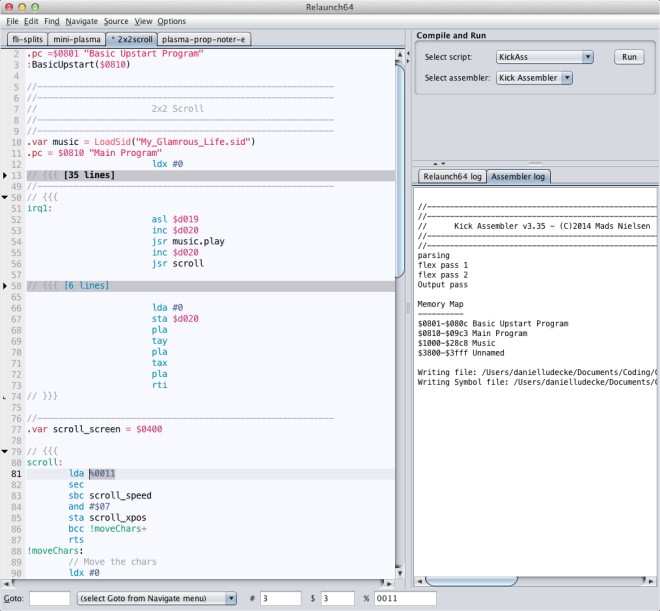Expand the folded 6 lines block

[x=5, y=286]
